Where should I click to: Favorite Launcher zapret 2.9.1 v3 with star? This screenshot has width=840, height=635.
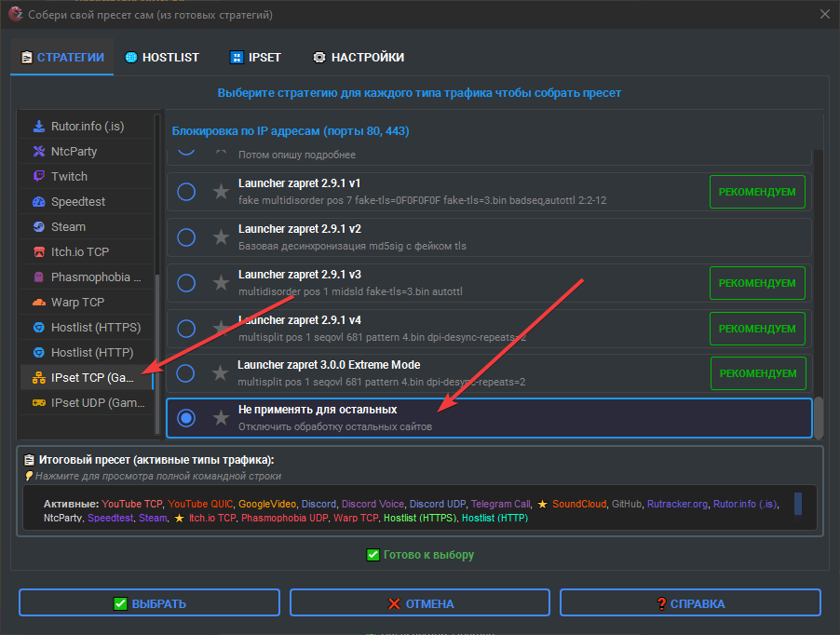pyautogui.click(x=221, y=282)
